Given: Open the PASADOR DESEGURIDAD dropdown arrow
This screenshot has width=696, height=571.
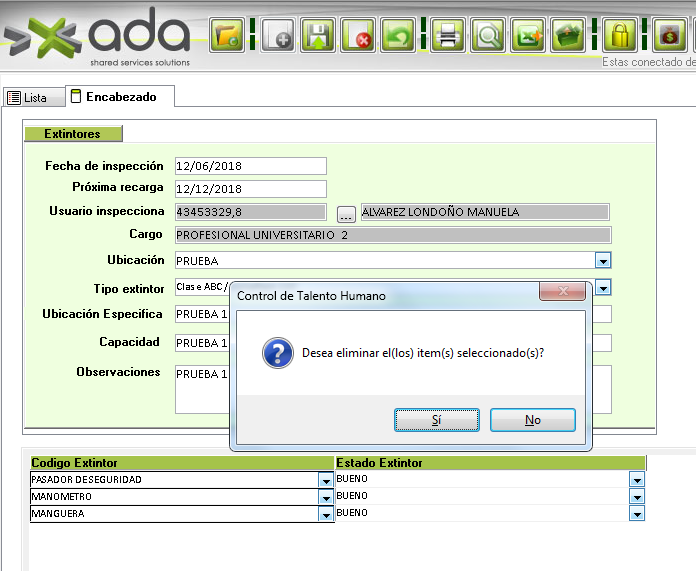Looking at the screenshot, I should [x=325, y=480].
